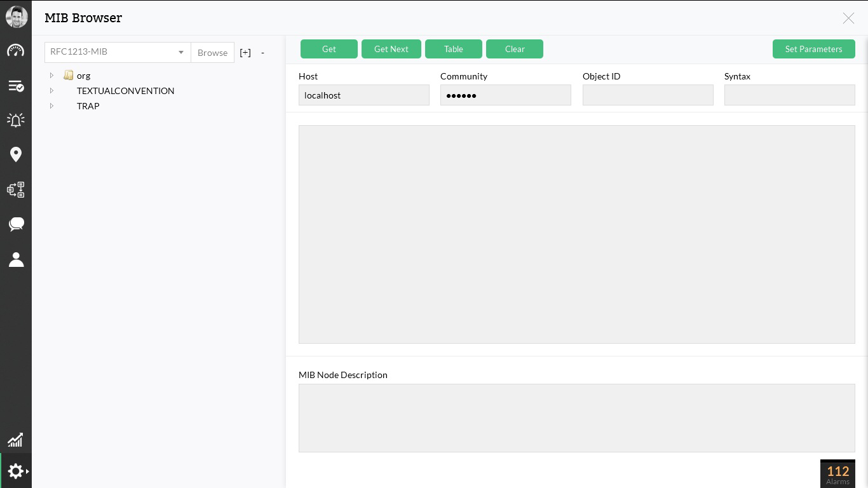The image size is (868, 488).
Task: Open the Alarms siren icon in sidebar
Action: [16, 119]
